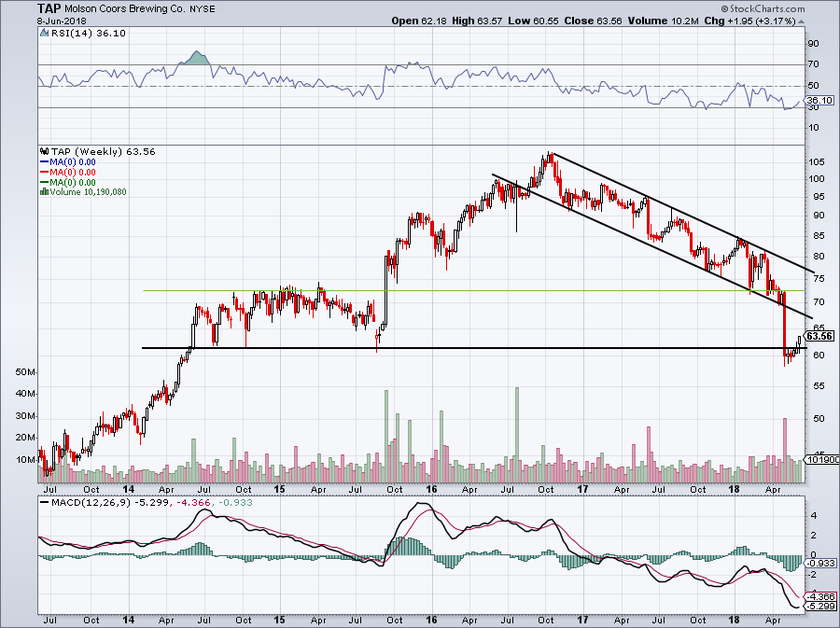Click the line icon before RSI(14)
Viewport: 840px width, 628px height.
[45, 34]
